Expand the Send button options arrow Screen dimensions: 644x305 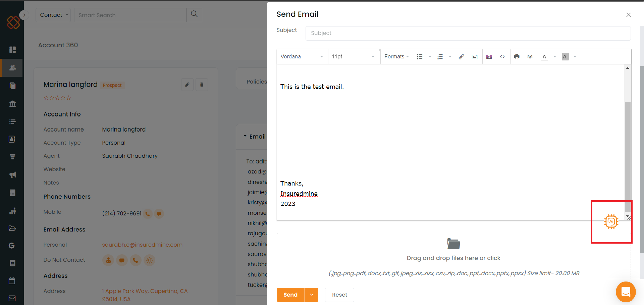click(312, 295)
